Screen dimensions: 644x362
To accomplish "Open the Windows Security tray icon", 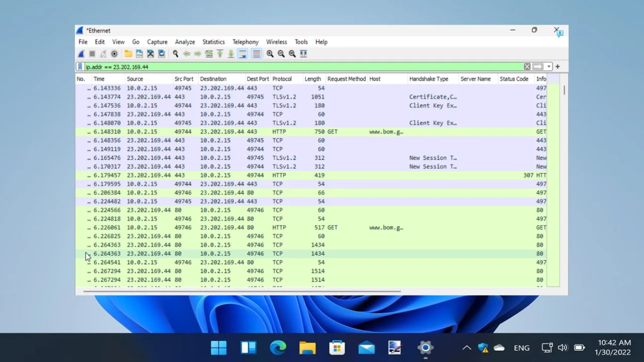I will [x=484, y=347].
